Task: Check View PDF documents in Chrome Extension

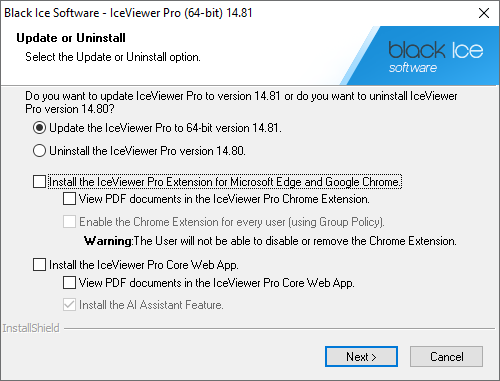Action: [69, 199]
